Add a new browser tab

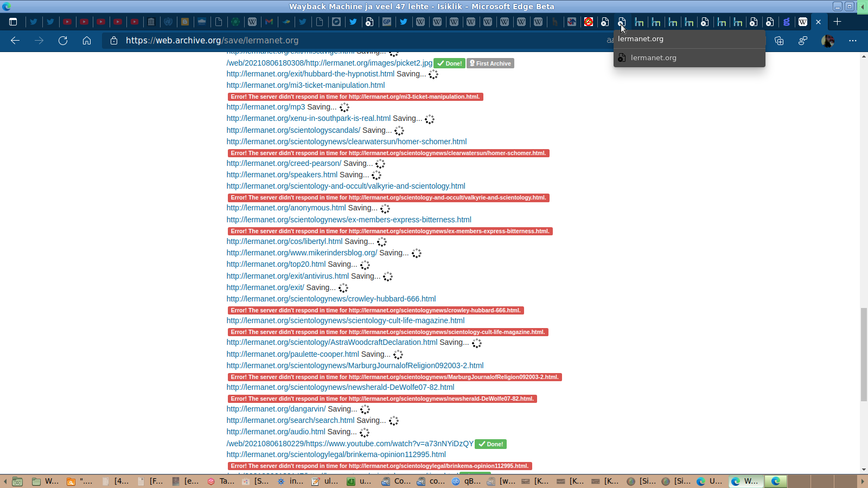click(x=838, y=22)
